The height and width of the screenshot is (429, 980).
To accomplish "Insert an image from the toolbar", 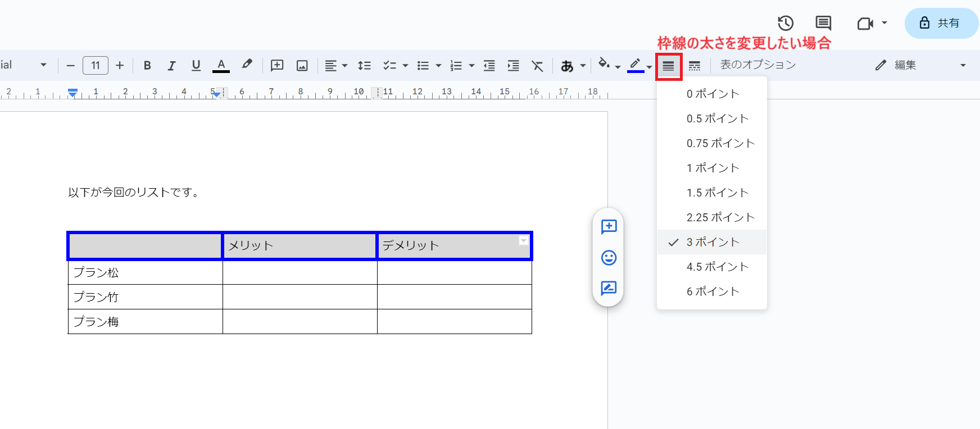I will [302, 66].
